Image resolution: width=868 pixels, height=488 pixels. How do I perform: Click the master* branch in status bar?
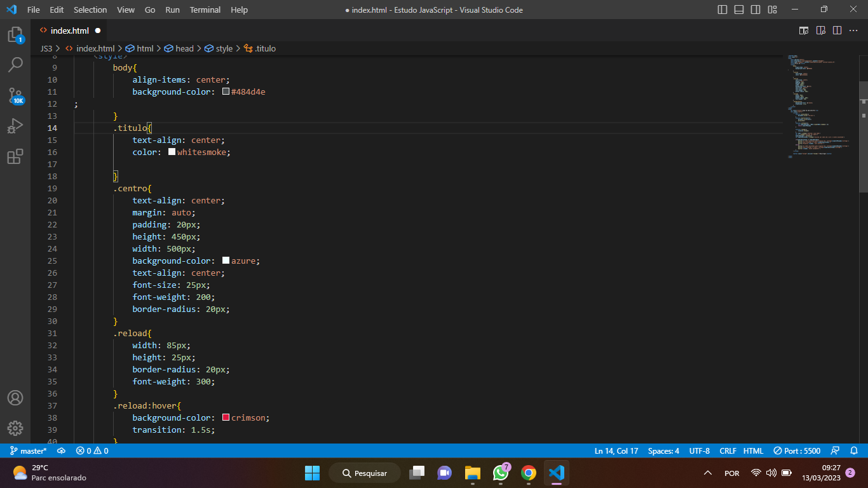(x=29, y=451)
